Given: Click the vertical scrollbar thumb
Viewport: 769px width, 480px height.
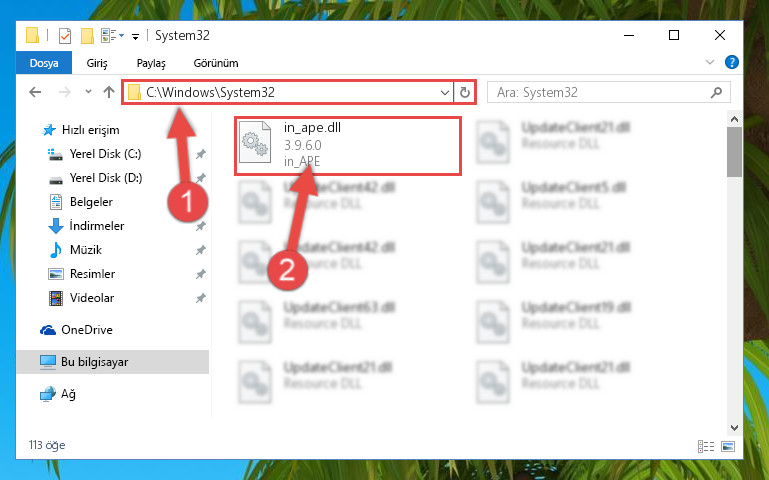Looking at the screenshot, I should (x=734, y=152).
